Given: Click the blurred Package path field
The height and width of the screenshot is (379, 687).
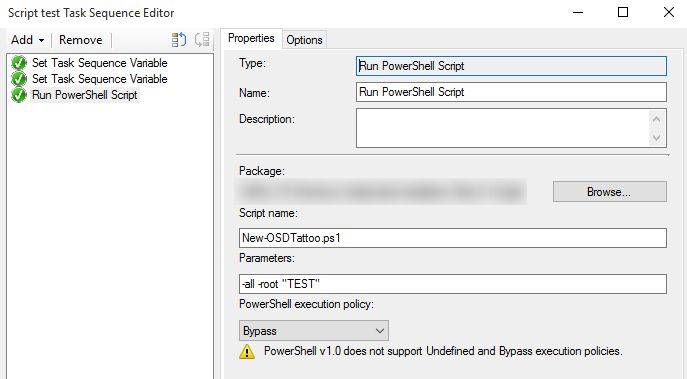Looking at the screenshot, I should tap(382, 191).
